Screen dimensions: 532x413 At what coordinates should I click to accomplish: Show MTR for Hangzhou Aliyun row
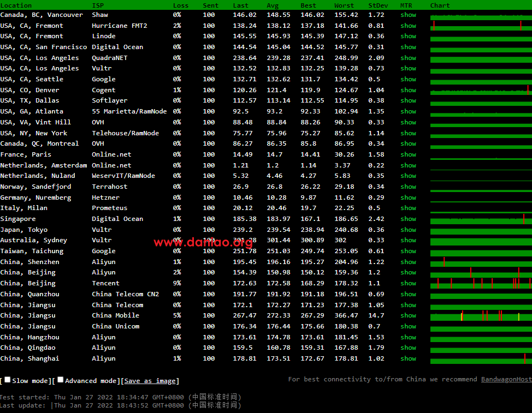(x=408, y=337)
